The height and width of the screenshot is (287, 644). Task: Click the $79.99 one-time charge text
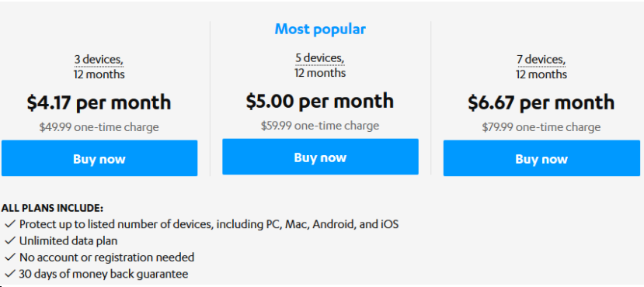pyautogui.click(x=541, y=127)
